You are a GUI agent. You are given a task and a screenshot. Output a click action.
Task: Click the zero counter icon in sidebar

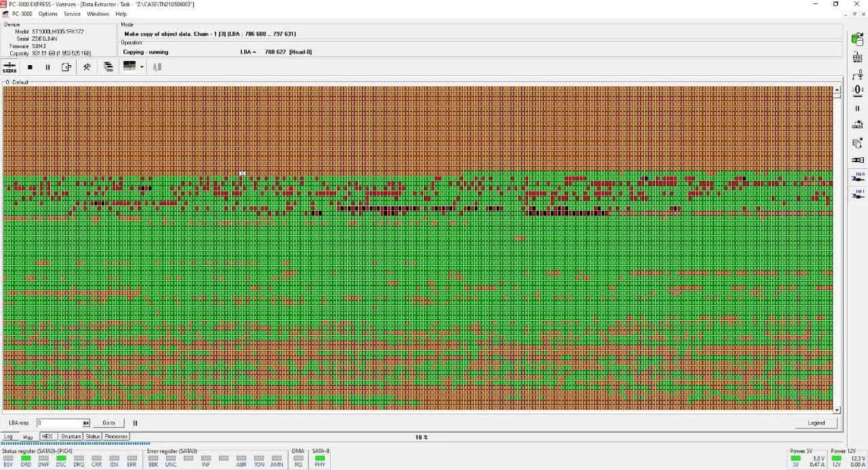click(x=858, y=91)
